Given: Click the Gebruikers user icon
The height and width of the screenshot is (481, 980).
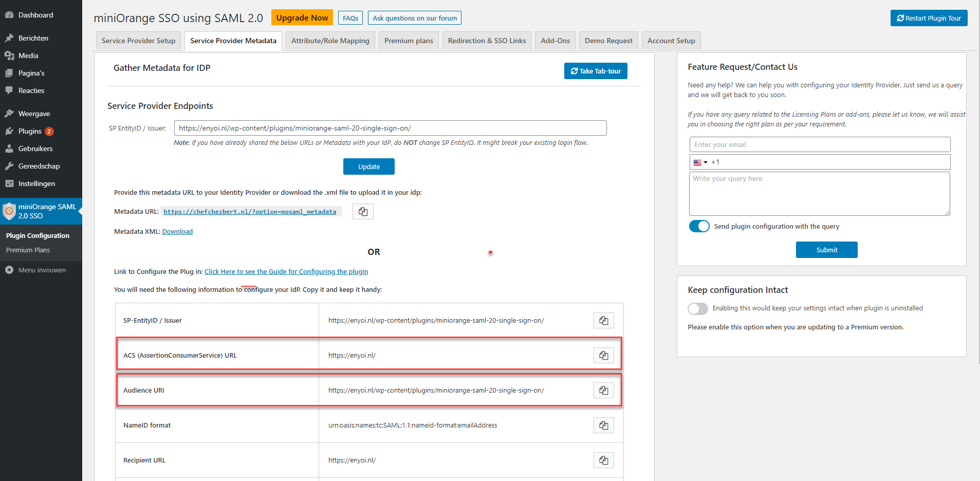Looking at the screenshot, I should click(x=9, y=149).
